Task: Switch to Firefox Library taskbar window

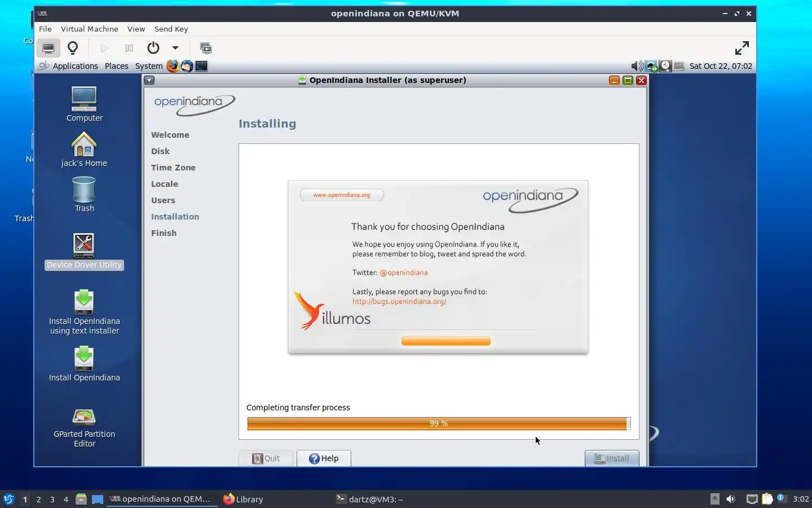Action: (x=244, y=499)
